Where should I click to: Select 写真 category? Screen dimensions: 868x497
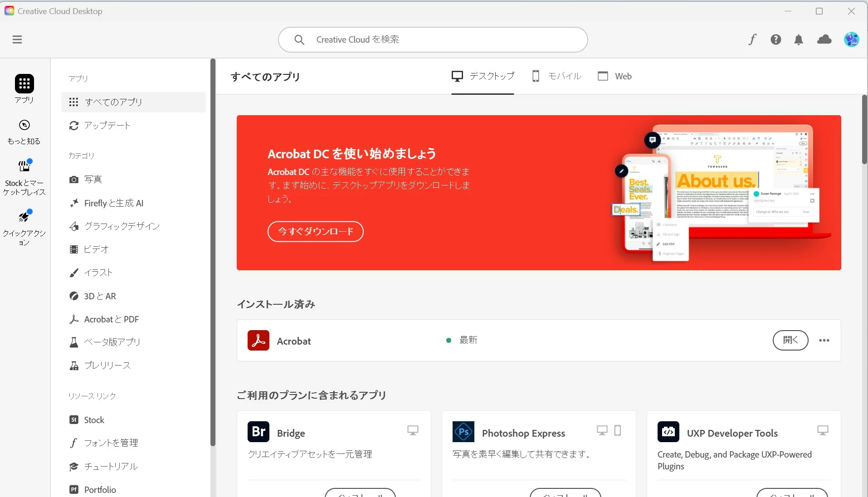[x=133, y=180]
